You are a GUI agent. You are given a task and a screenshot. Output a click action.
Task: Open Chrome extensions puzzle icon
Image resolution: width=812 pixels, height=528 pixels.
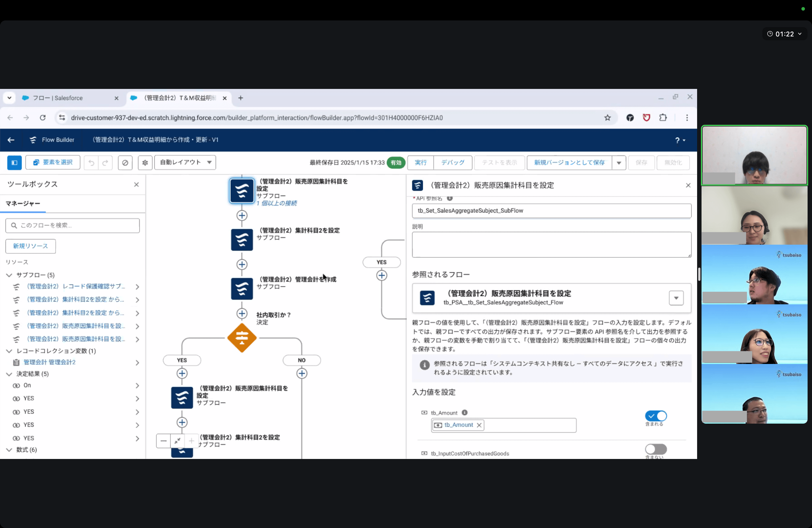click(663, 118)
